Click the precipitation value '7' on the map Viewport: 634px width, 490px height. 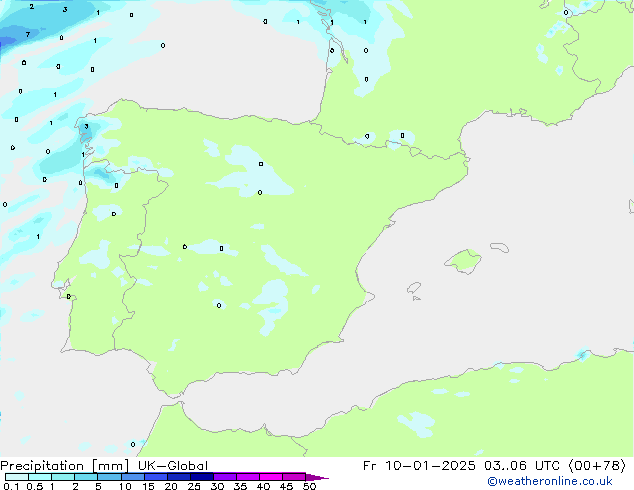tap(27, 34)
